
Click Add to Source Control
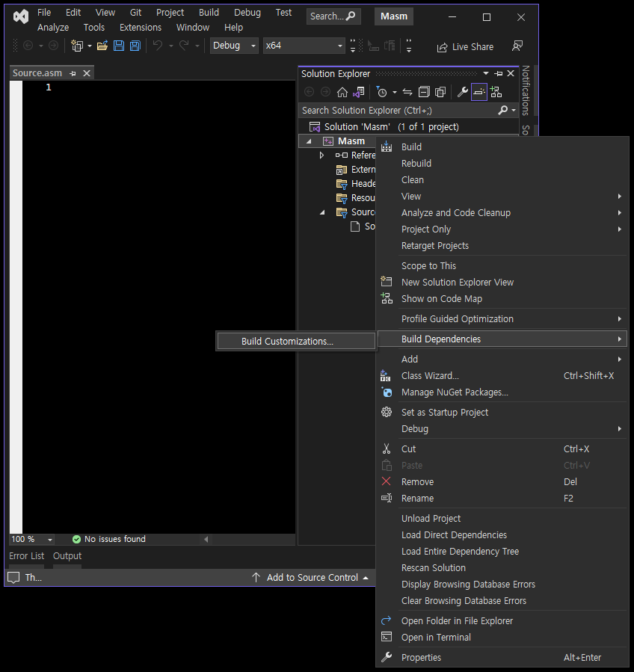click(312, 578)
